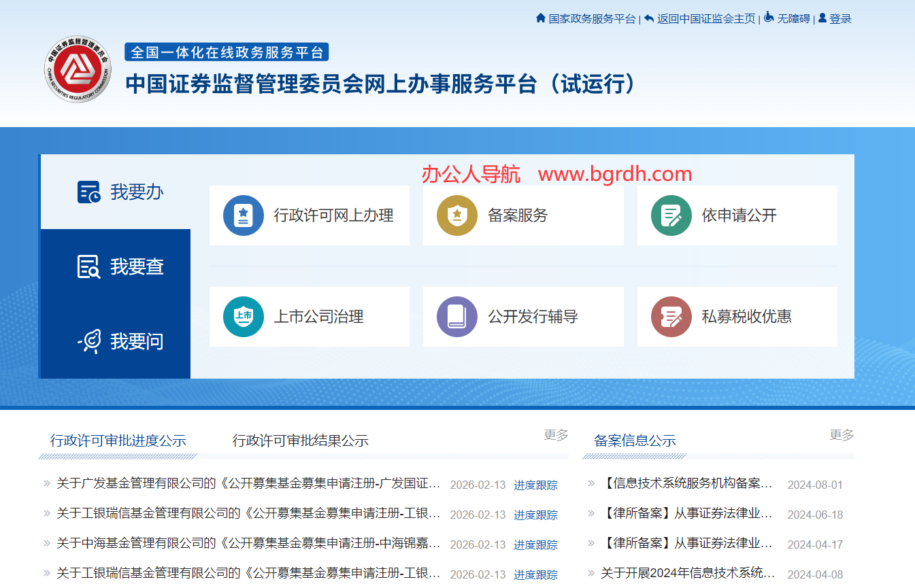The width and height of the screenshot is (915, 588).
Task: Click the 全国一体化在线政务服务平台 badge
Action: [227, 52]
